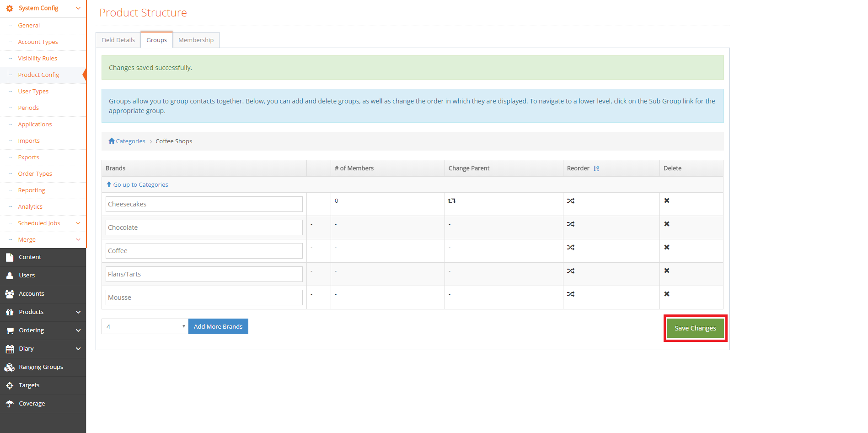Screen dimensions: 868x433
Task: Click the reorder icon for Flans/Tarts row
Action: coord(571,271)
